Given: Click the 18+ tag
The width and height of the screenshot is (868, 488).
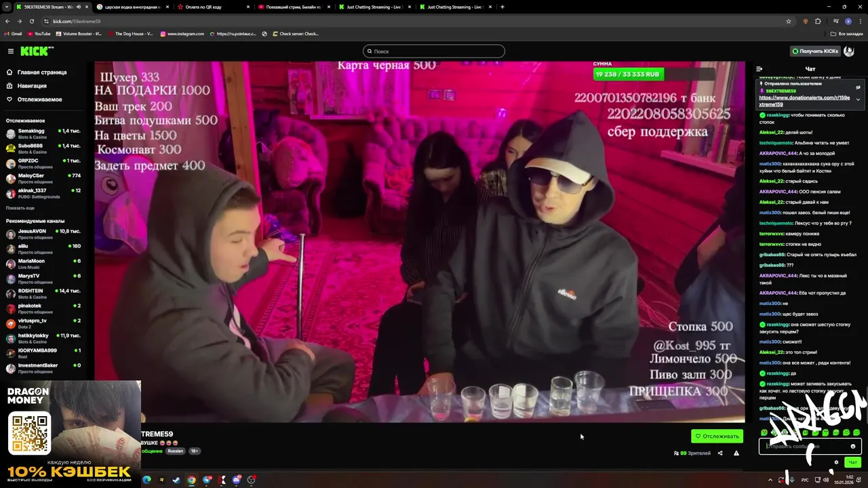Looking at the screenshot, I should pyautogui.click(x=194, y=451).
